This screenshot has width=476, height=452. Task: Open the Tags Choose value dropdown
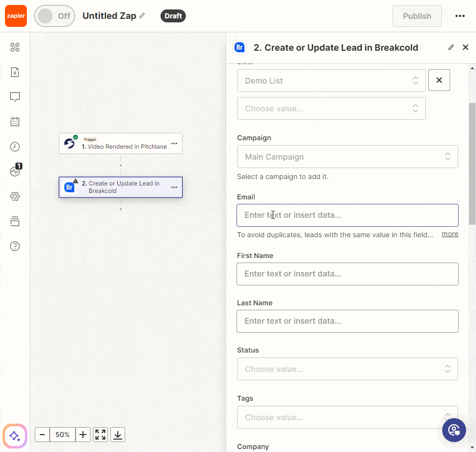coord(347,417)
